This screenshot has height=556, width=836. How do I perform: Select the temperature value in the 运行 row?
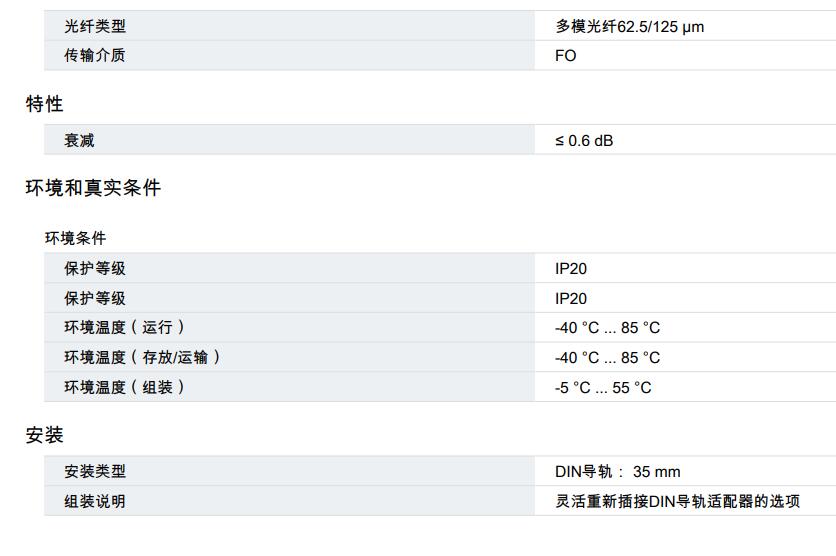click(607, 328)
